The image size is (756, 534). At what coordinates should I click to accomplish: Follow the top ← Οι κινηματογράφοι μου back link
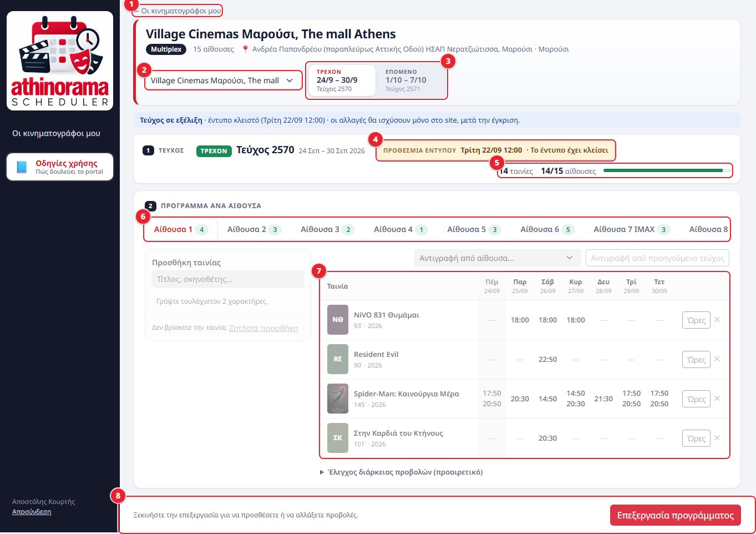177,11
